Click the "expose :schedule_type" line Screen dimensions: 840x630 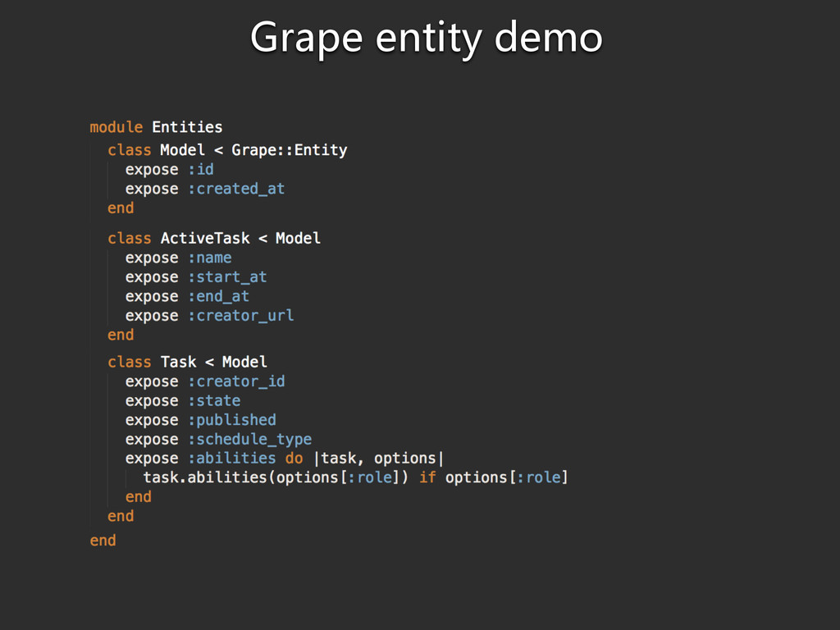tap(218, 440)
